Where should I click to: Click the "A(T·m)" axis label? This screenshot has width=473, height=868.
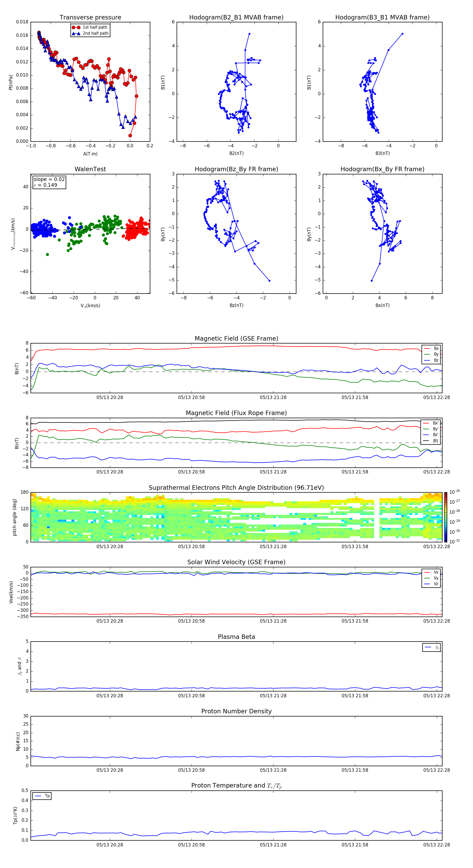click(x=90, y=154)
